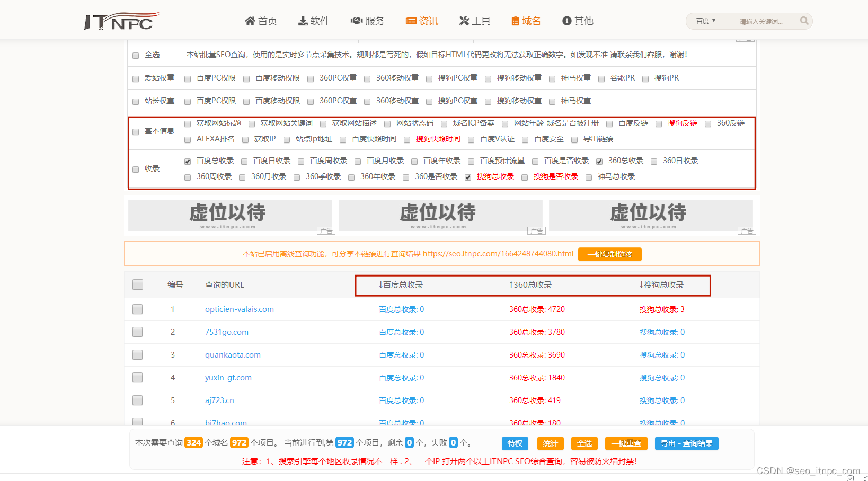This screenshot has height=481, width=868.
Task: Enable the 百度日收录 checkbox
Action: pyautogui.click(x=244, y=162)
